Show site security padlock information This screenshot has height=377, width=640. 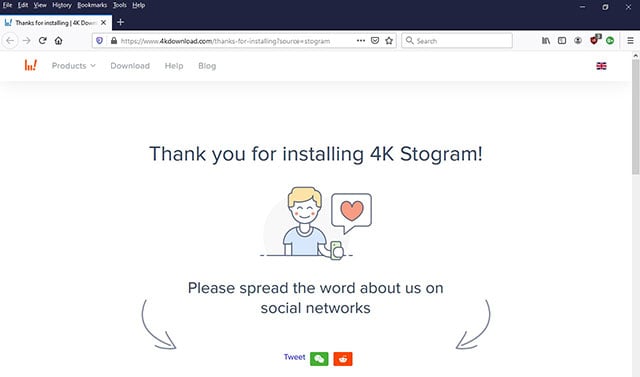point(114,41)
